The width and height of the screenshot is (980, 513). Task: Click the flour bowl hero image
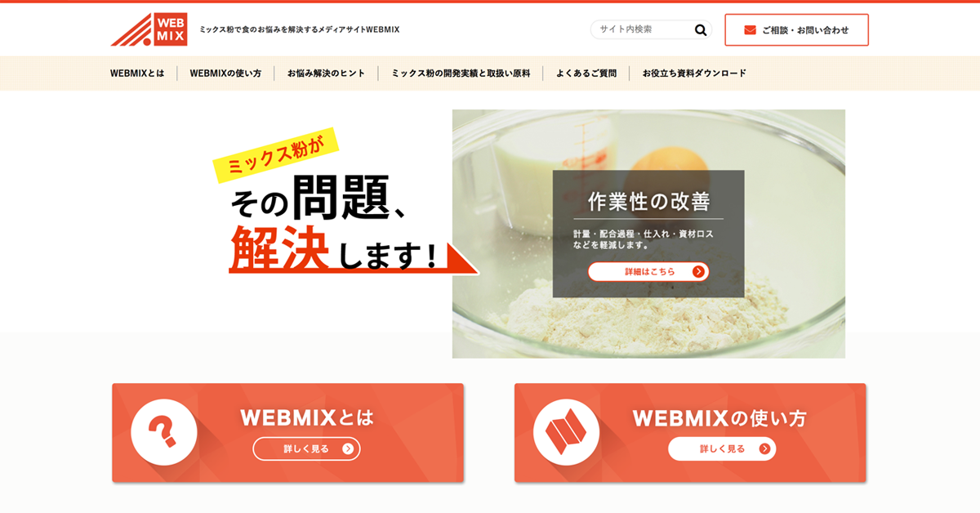(648, 234)
